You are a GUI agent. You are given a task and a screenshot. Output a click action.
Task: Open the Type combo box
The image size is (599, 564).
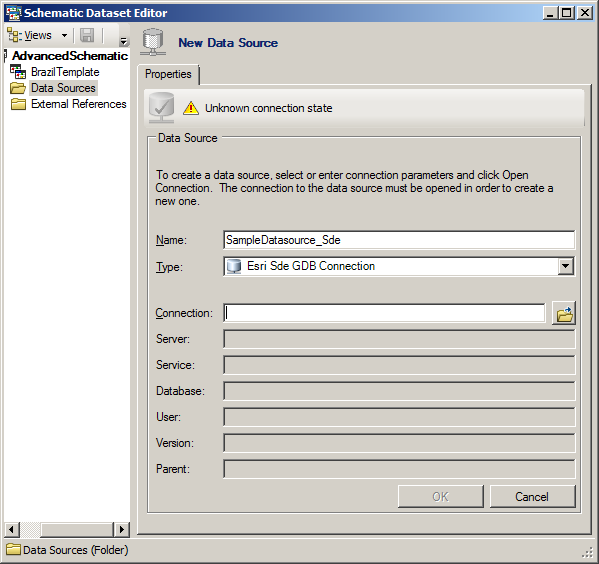pos(399,266)
